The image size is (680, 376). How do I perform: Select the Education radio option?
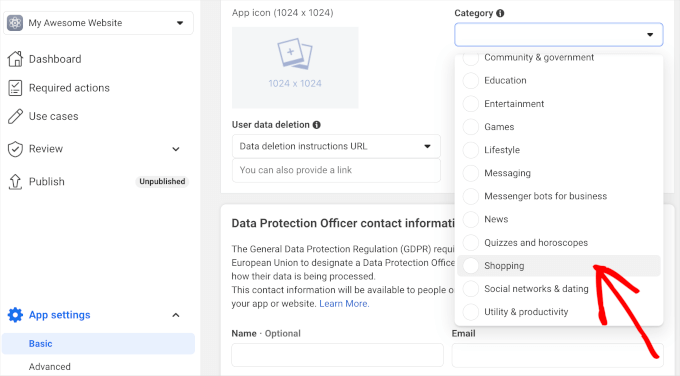(x=471, y=80)
